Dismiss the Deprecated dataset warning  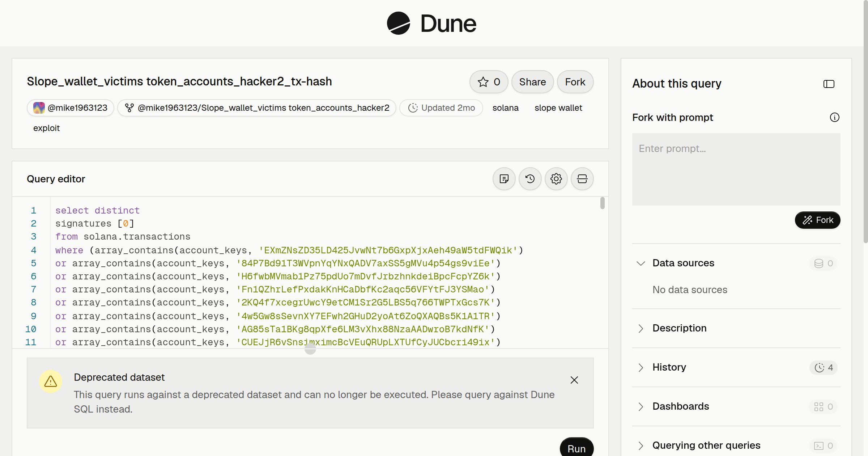[x=574, y=380]
